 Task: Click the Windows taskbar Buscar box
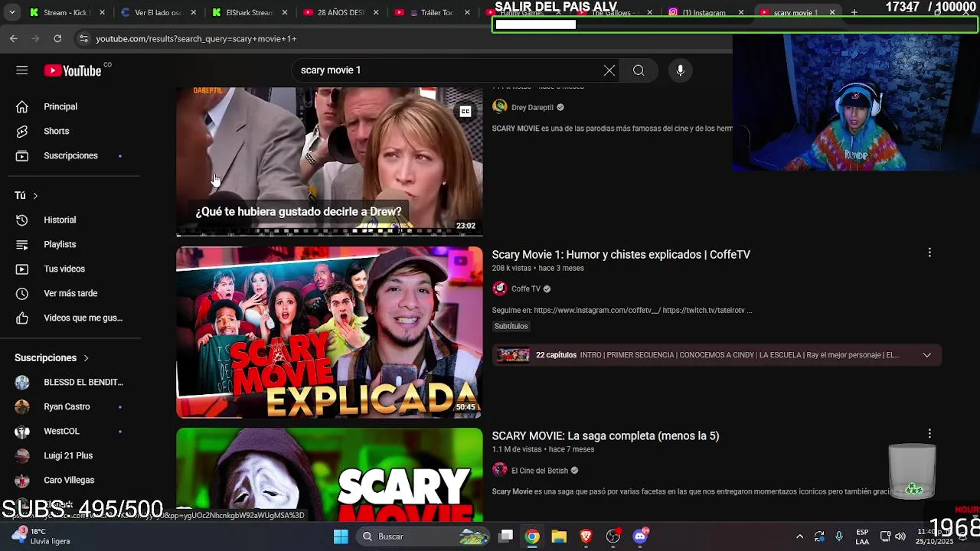pyautogui.click(x=423, y=536)
